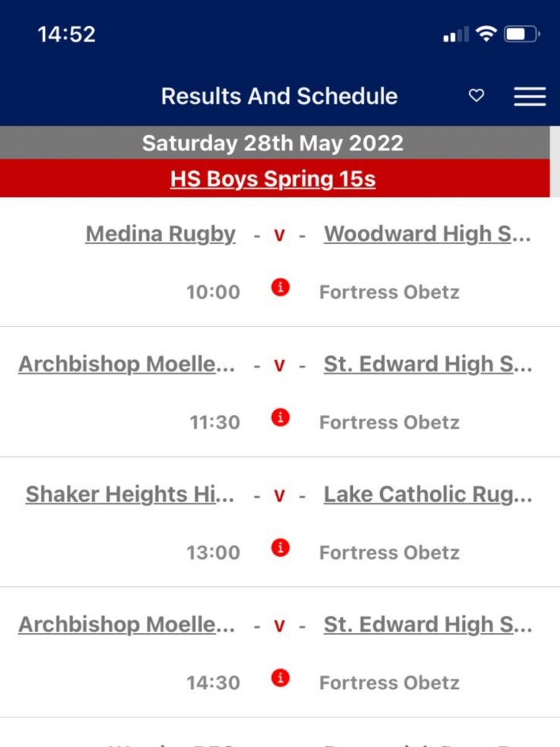The width and height of the screenshot is (560, 747).
Task: Open St. Edward High S... link in 14:30 match
Action: click(x=427, y=625)
